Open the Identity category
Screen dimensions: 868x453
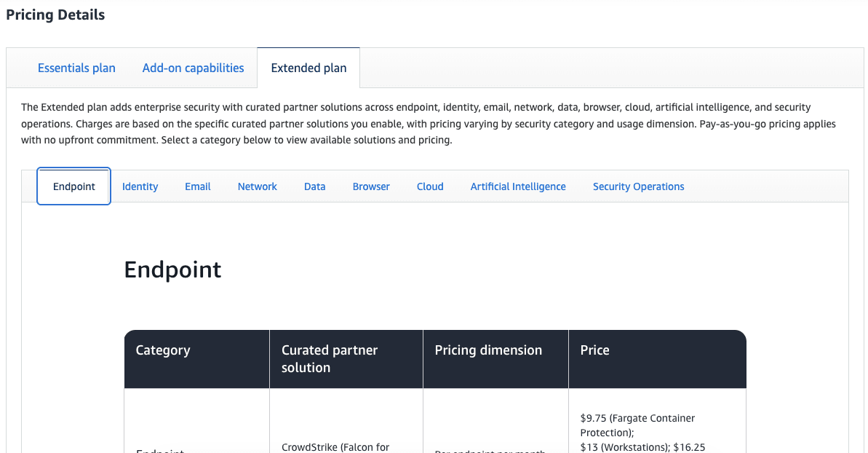tap(140, 186)
